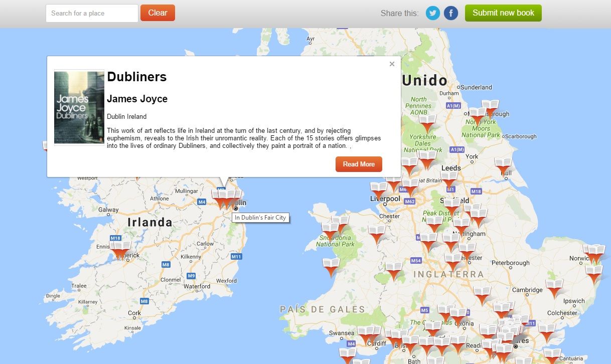
Task: Open Read More for Dubliners
Action: click(359, 164)
